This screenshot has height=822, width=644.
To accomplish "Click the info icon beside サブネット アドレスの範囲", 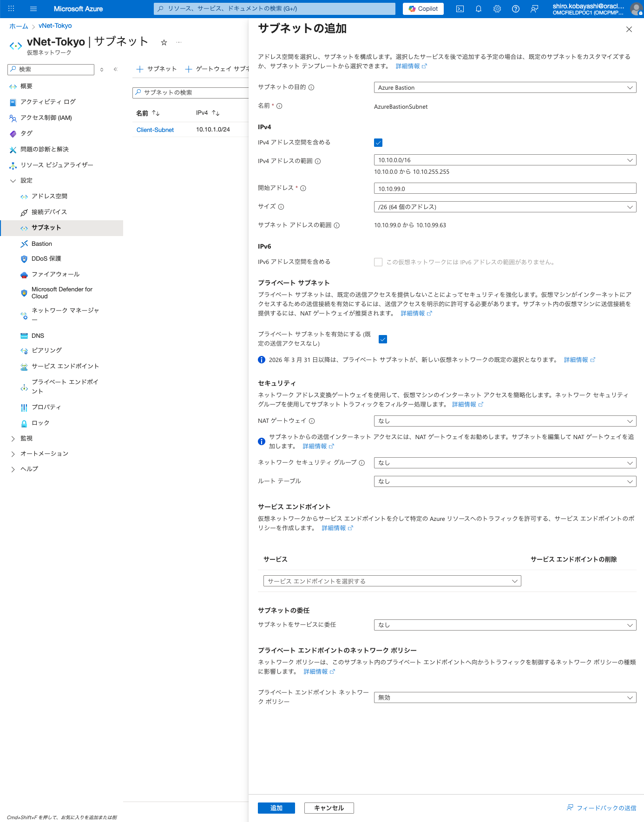I will (x=337, y=225).
